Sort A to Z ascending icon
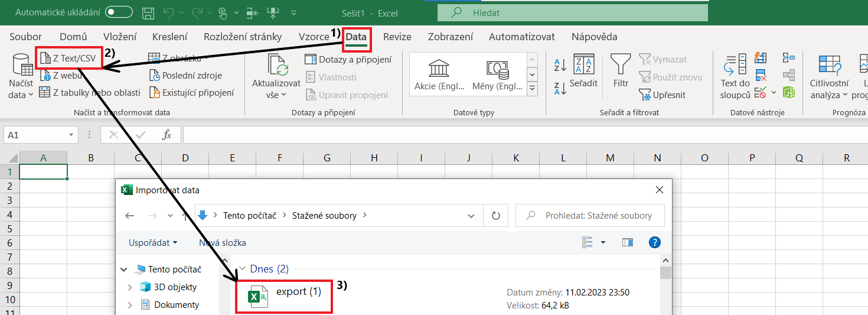The width and height of the screenshot is (868, 315). (x=560, y=64)
